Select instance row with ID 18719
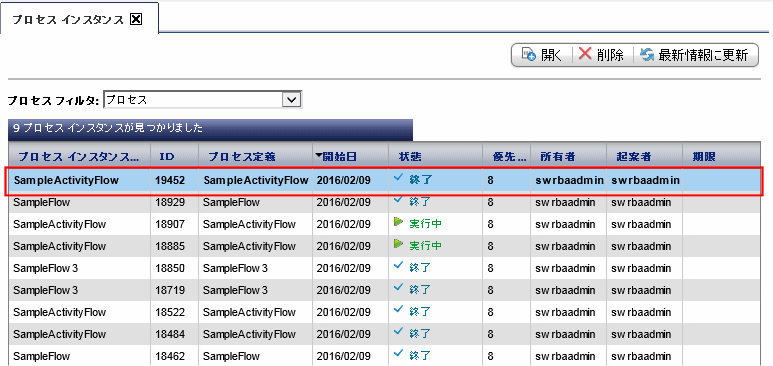Screen dimensions: 773x366 coord(386,290)
